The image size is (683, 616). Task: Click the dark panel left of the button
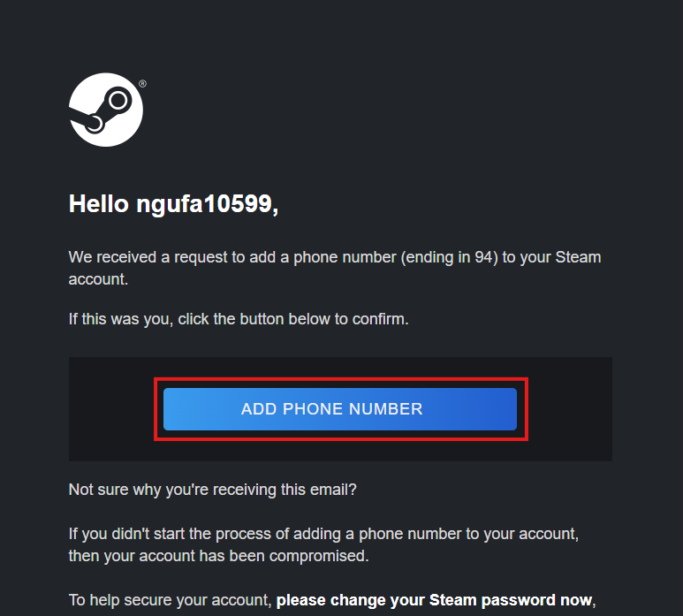(x=111, y=408)
